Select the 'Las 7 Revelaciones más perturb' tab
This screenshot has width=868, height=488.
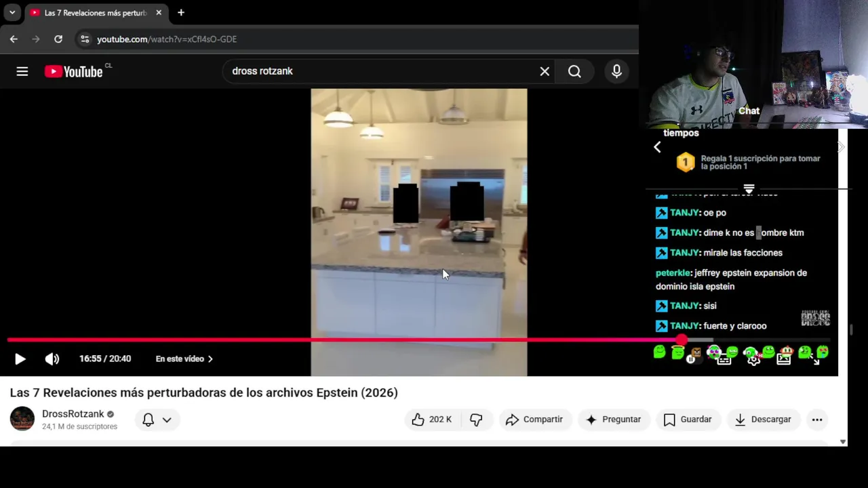tap(96, 13)
